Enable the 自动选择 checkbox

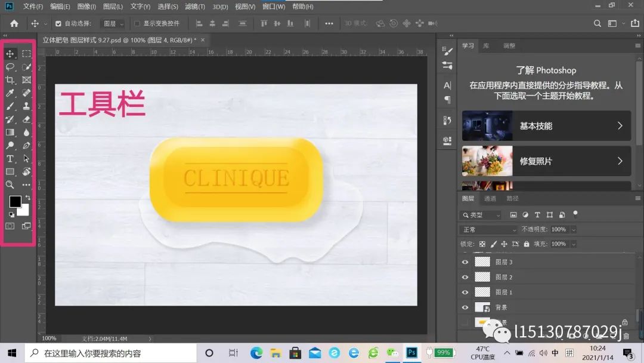click(x=58, y=24)
